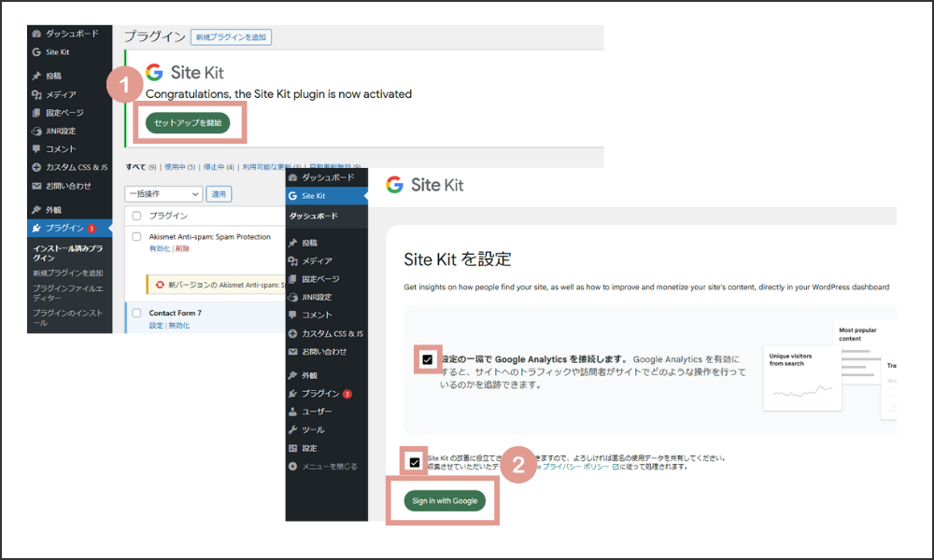Open the プライバシー ポリシー link
The height and width of the screenshot is (560, 934).
pos(576,468)
